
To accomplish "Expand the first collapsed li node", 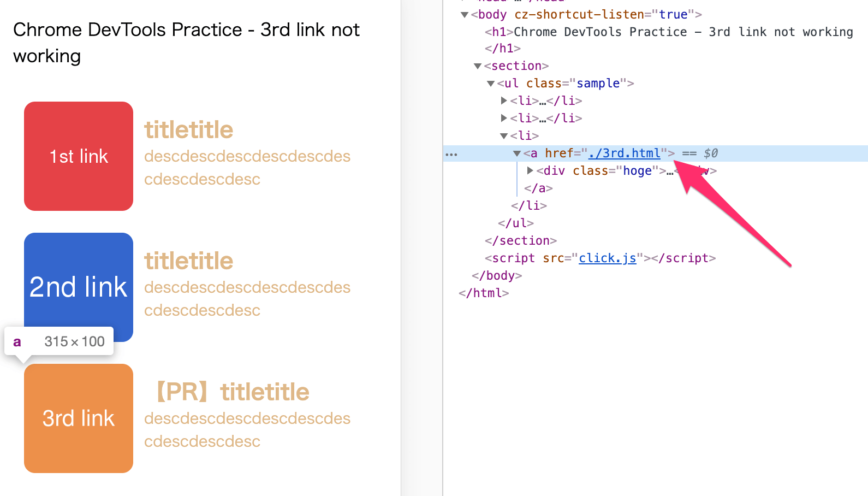I will [x=504, y=101].
